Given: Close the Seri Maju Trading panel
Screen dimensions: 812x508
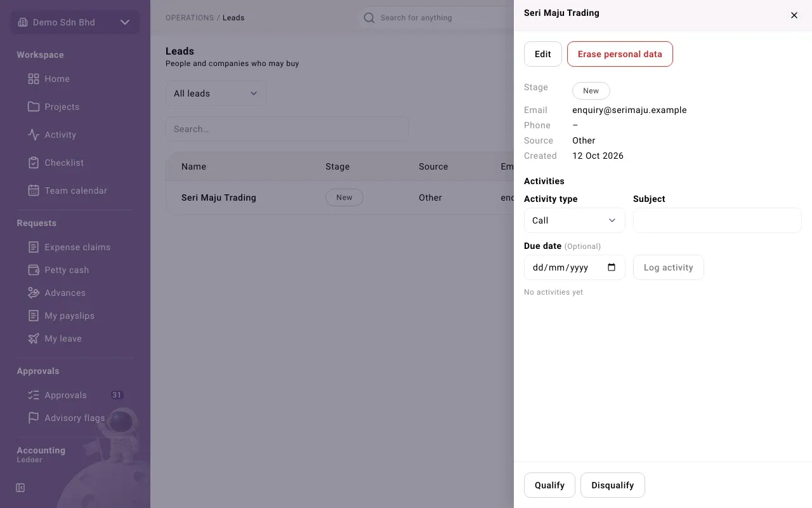Looking at the screenshot, I should (794, 15).
